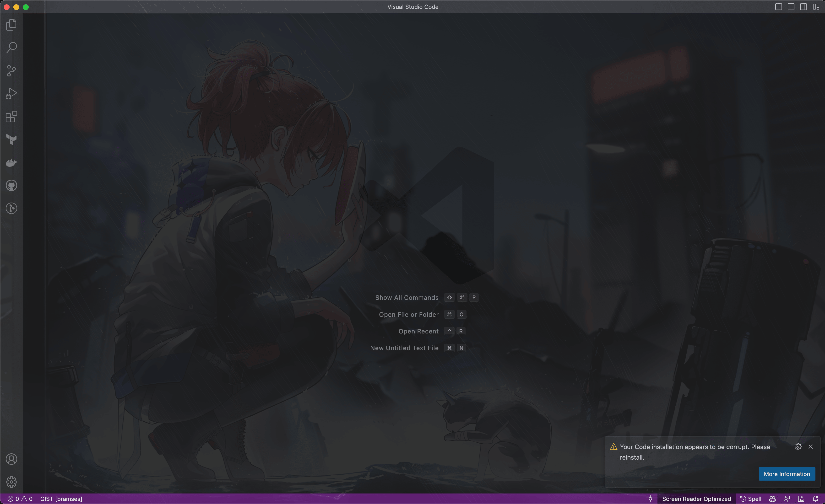This screenshot has width=825, height=504.
Task: Open the Manage gear menu
Action: [11, 482]
